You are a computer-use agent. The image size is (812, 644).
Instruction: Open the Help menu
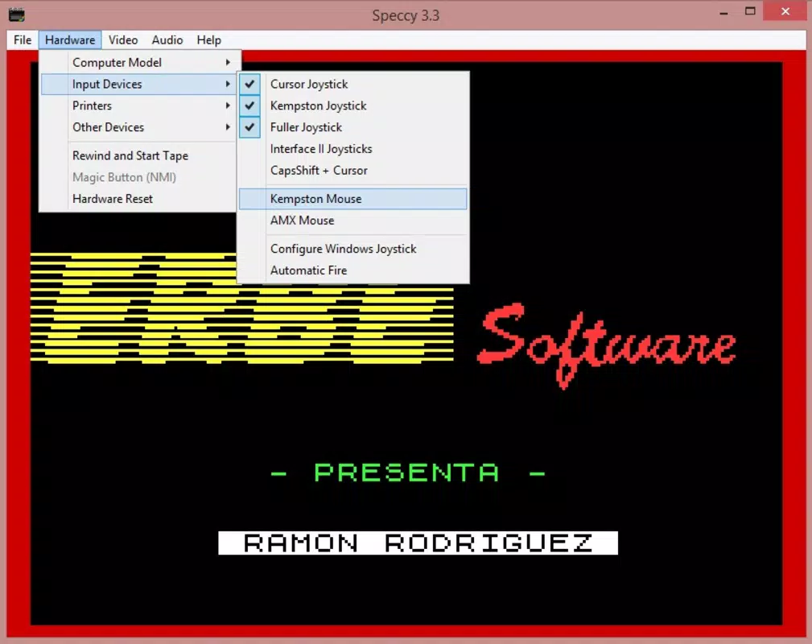tap(208, 40)
